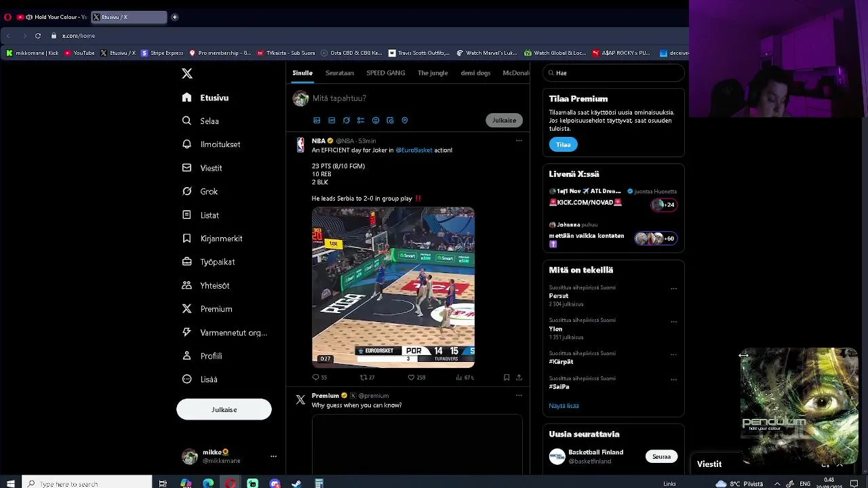This screenshot has height=488, width=868.
Task: Click the Hae search field
Action: pos(614,73)
